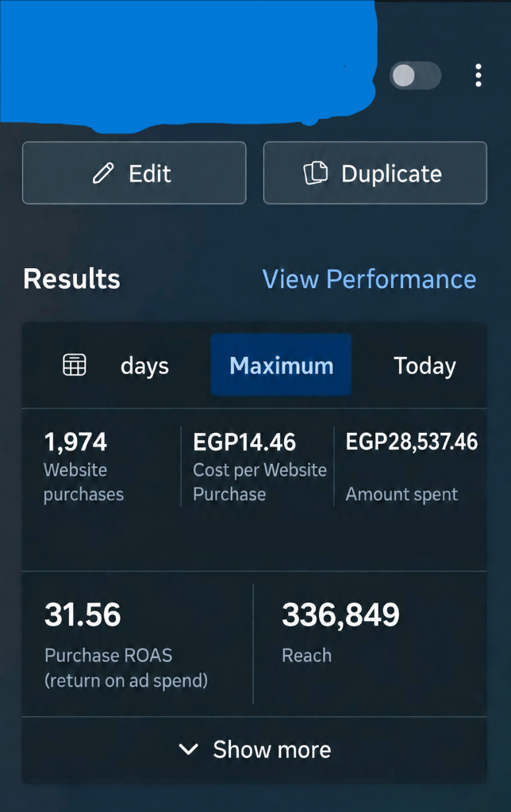Click the EGP14.46 cost per purchase value
Screen dimensions: 511x812
point(244,442)
